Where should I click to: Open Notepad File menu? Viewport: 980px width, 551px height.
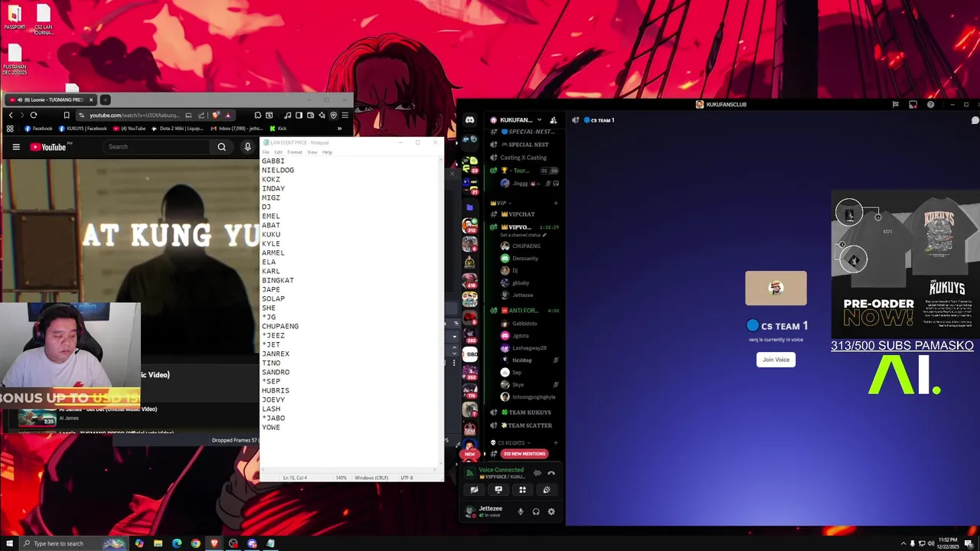coord(266,152)
